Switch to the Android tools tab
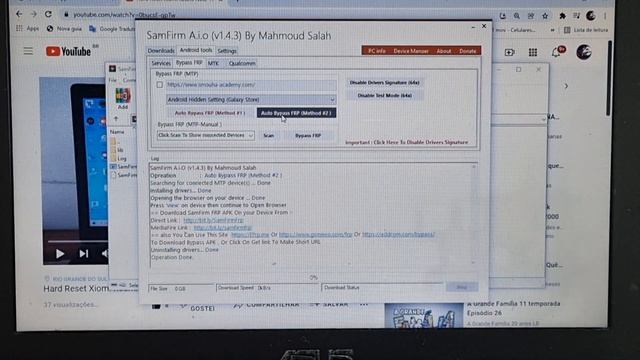 tap(196, 50)
